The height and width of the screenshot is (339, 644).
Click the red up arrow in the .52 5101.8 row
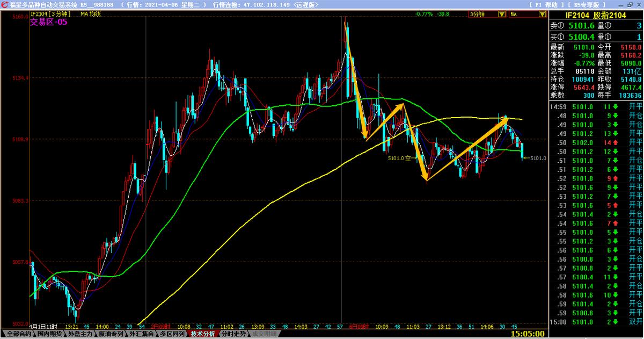(x=614, y=178)
